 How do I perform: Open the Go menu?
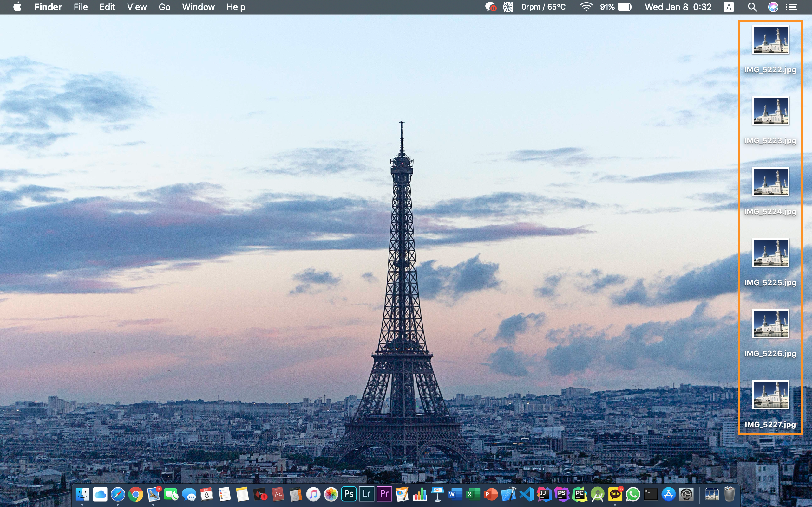point(164,7)
